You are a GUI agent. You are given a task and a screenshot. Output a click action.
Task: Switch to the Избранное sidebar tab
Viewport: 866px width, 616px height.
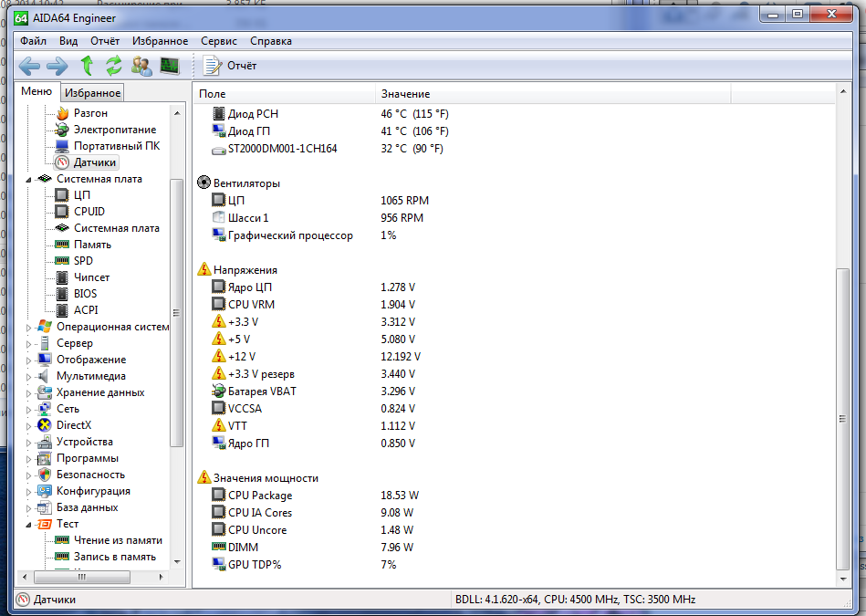click(92, 93)
